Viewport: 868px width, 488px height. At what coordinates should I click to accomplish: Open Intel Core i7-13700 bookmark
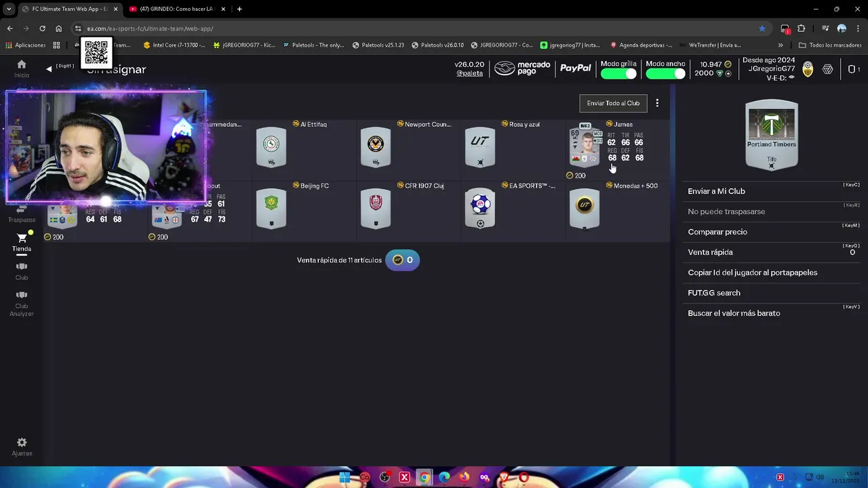coord(175,45)
